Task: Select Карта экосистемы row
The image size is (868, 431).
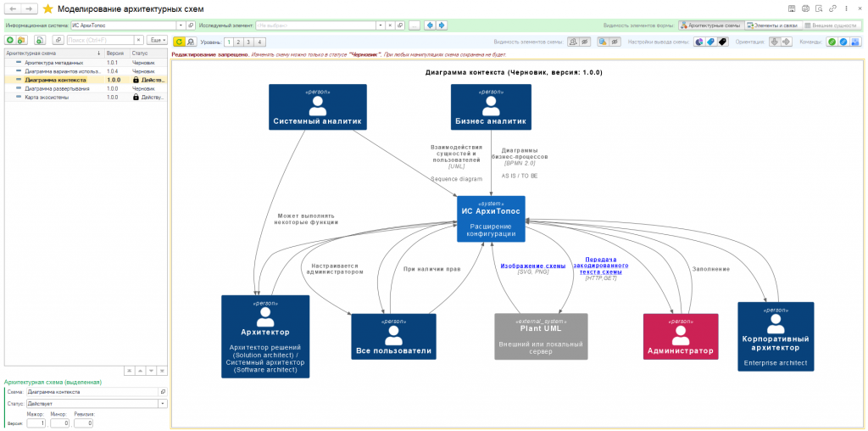Action: pyautogui.click(x=86, y=97)
